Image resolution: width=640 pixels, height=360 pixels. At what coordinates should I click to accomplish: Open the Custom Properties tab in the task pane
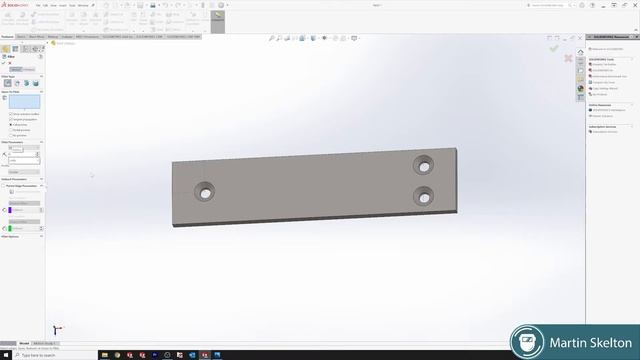point(580,97)
